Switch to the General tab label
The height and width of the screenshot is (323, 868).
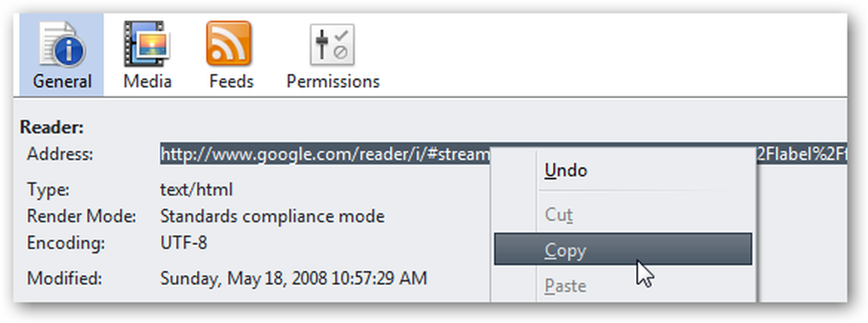click(x=62, y=82)
